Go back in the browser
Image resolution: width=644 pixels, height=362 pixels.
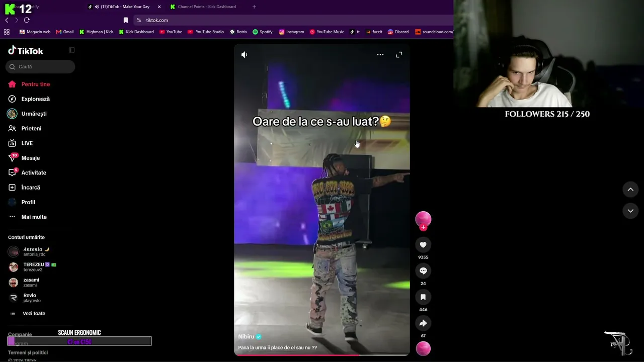click(x=7, y=20)
